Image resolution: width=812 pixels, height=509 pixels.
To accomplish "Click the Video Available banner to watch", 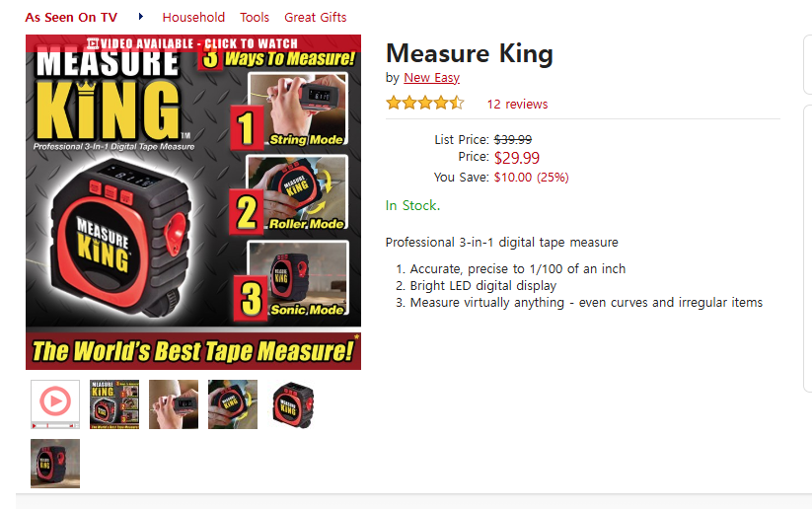I will (193, 43).
